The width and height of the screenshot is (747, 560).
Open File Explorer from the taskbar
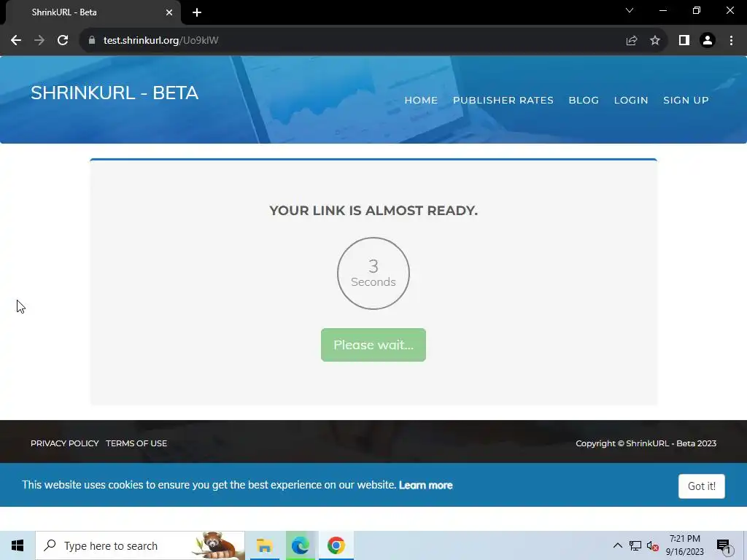(x=264, y=545)
